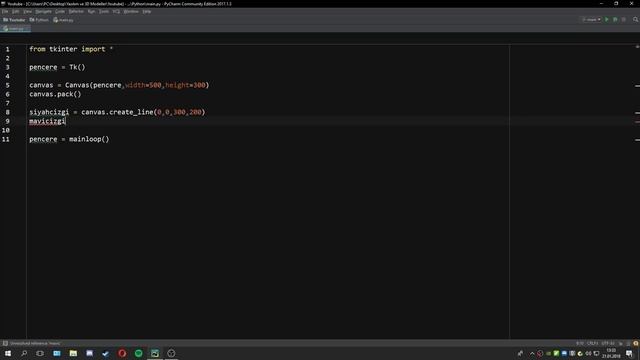Open the Window menu

click(131, 11)
